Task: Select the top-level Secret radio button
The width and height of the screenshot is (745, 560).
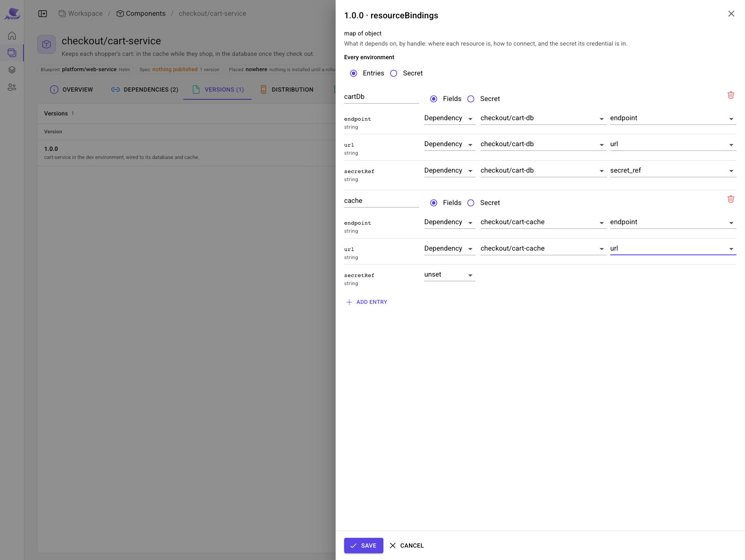Action: click(394, 73)
